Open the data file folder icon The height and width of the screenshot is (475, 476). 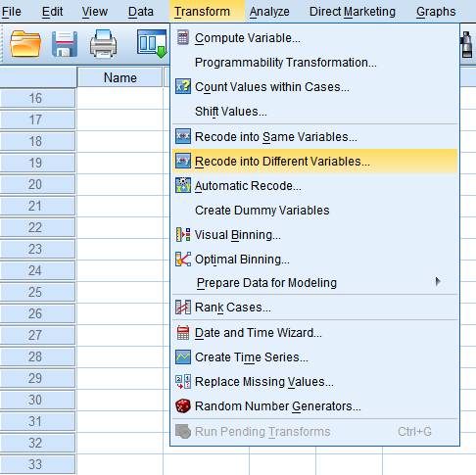tap(25, 43)
